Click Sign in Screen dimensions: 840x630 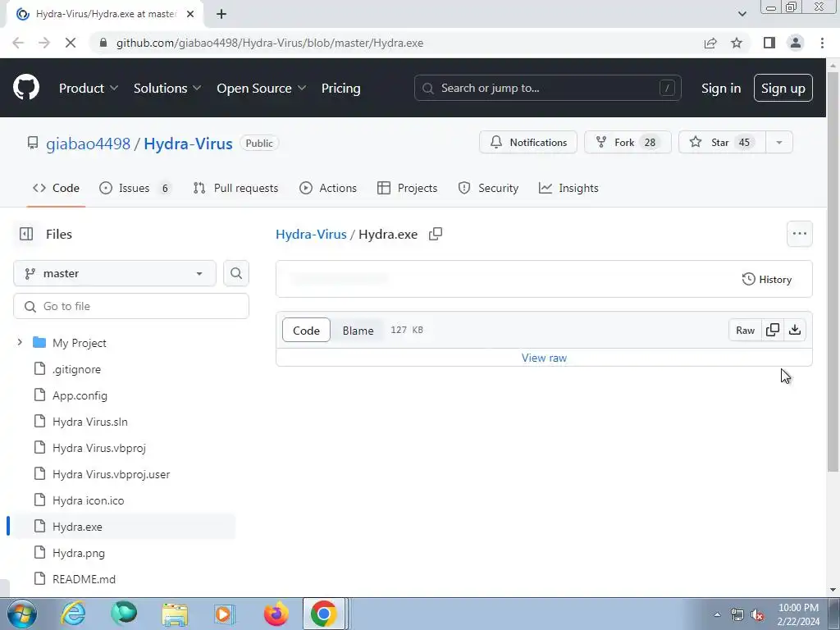point(721,88)
